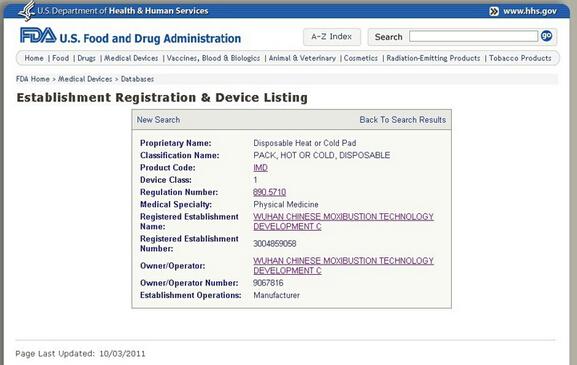
Task: Open Tobacco Products section
Action: point(520,58)
